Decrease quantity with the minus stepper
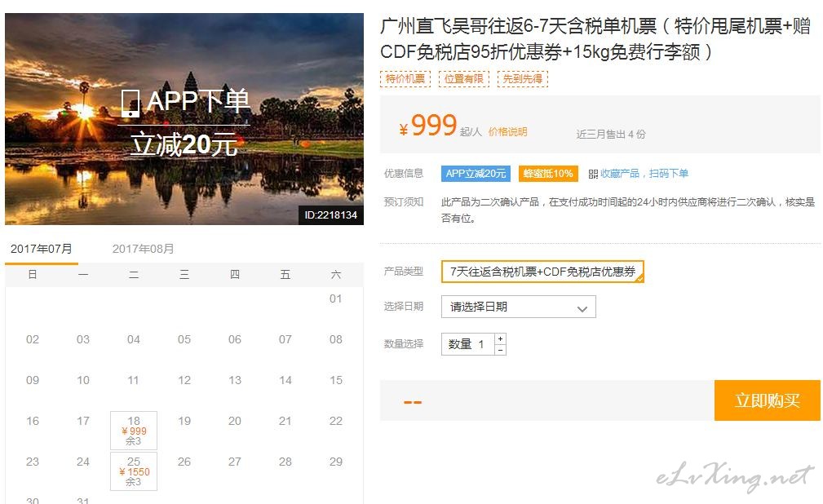The image size is (823, 504). (x=500, y=350)
